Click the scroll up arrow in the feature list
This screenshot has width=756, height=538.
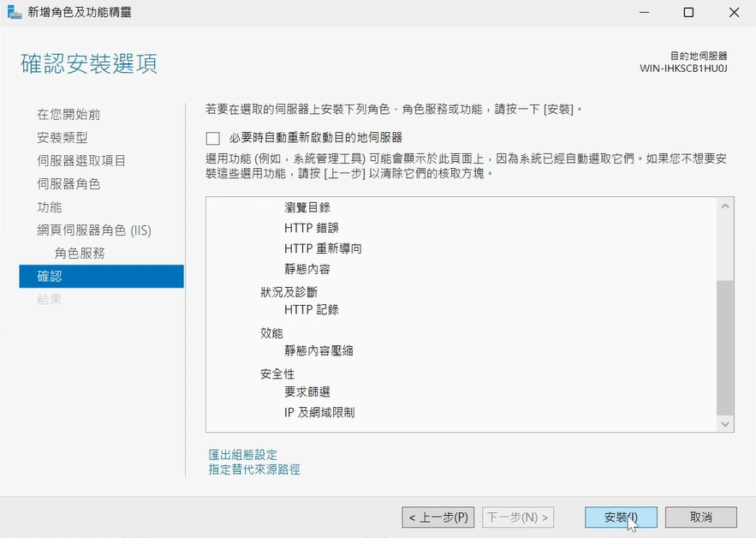[725, 206]
